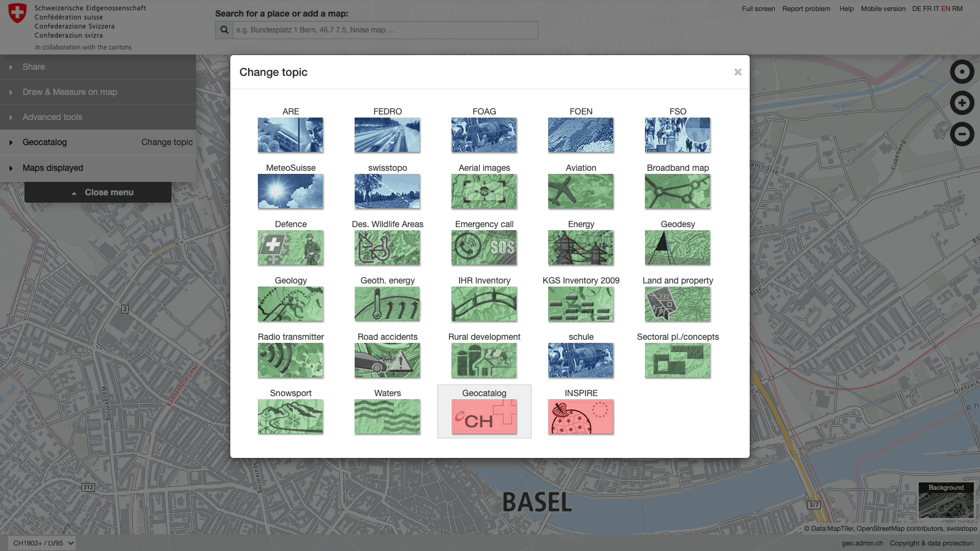The height and width of the screenshot is (551, 980).
Task: Switch language to DE
Action: coord(916,9)
